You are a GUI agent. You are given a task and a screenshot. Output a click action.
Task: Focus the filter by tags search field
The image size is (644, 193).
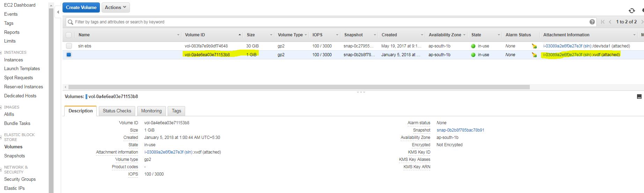pyautogui.click(x=328, y=22)
